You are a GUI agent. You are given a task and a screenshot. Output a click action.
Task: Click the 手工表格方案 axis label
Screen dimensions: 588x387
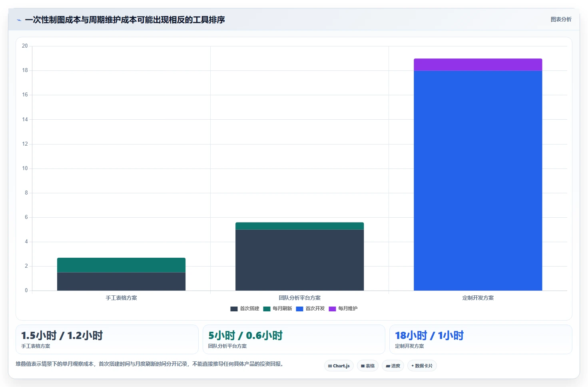tap(121, 298)
